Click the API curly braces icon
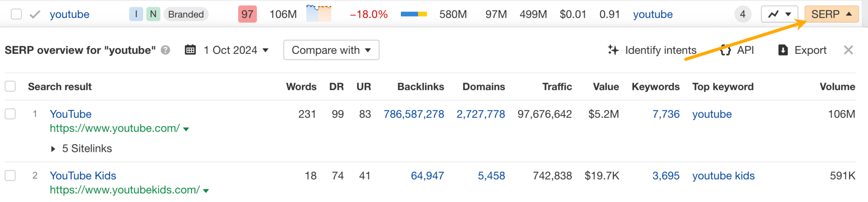868x202 pixels. (726, 50)
